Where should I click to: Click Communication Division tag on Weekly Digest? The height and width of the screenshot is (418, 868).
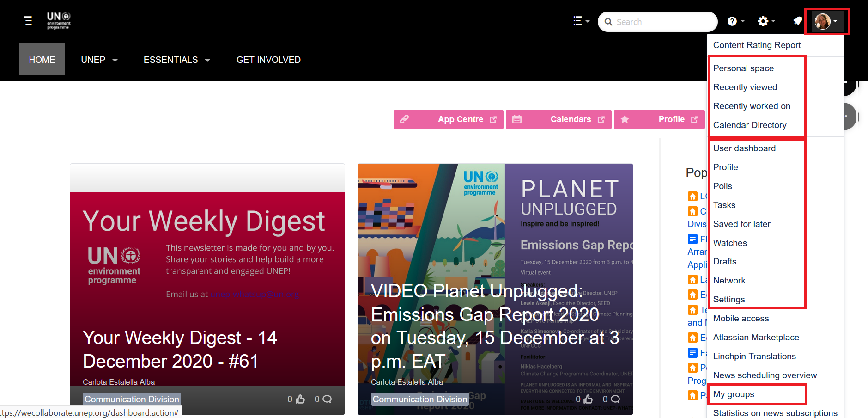tap(132, 399)
